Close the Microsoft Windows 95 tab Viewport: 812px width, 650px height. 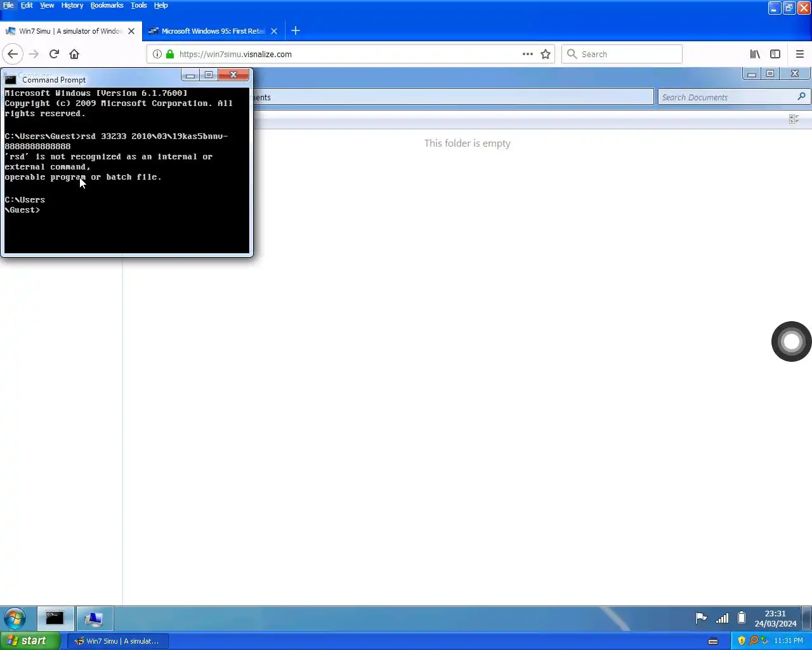point(274,30)
